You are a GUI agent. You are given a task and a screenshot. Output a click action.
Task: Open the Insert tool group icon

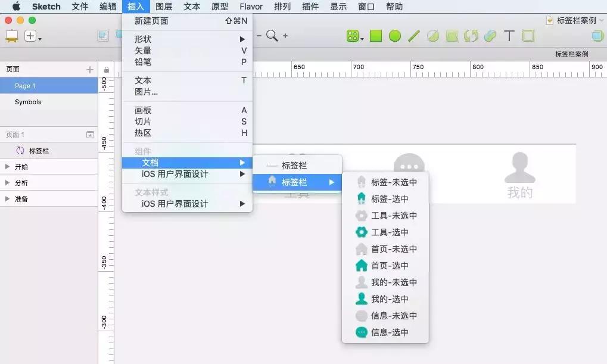354,36
